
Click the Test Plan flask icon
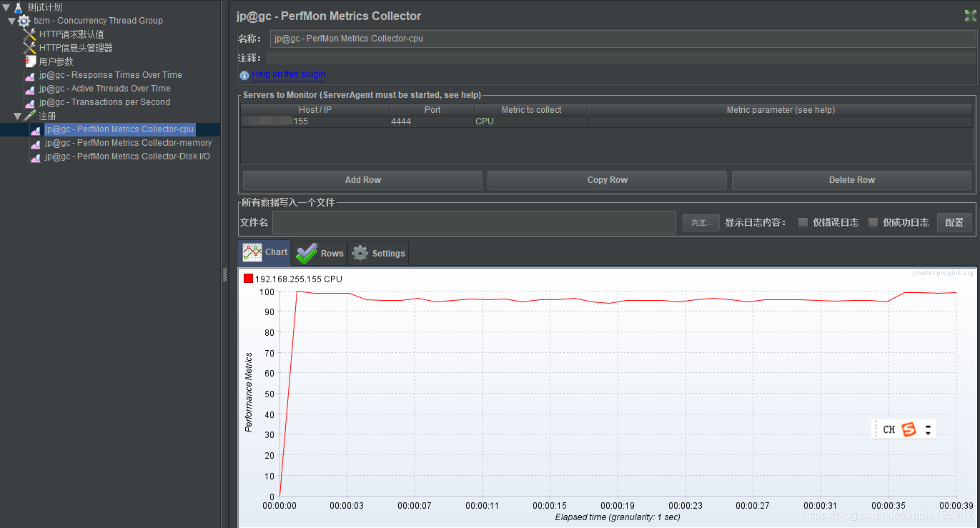(x=18, y=7)
